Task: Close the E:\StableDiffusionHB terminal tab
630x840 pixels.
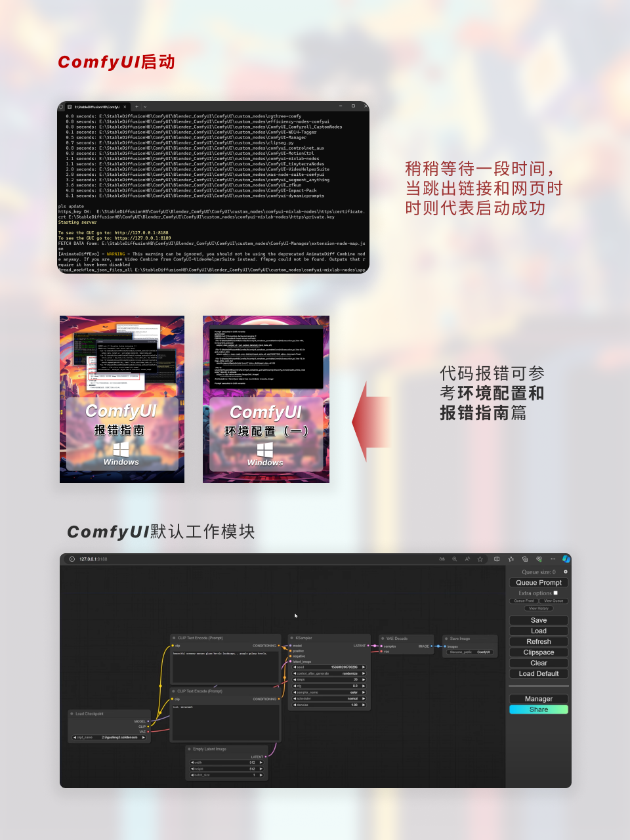Action: (125, 106)
